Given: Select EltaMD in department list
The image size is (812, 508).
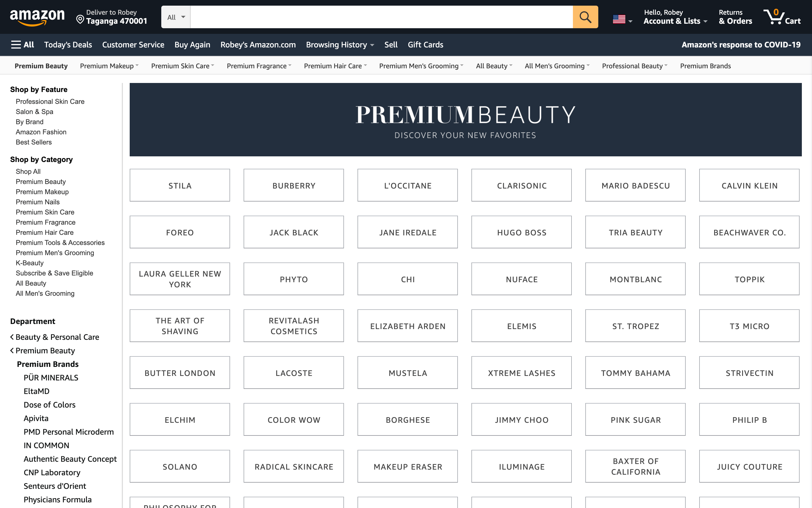Looking at the screenshot, I should (36, 391).
